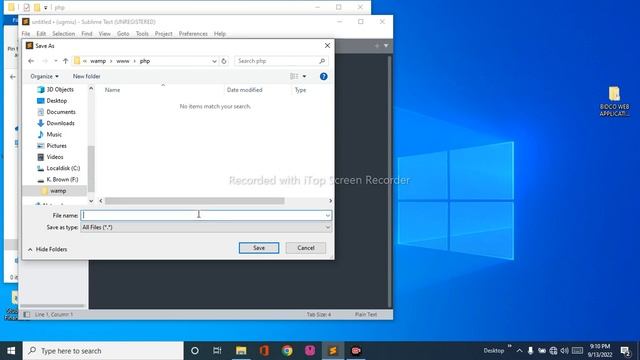Screen dimensions: 640x360
Task: Click the file list horizontal scrollbar
Action: click(x=195, y=201)
